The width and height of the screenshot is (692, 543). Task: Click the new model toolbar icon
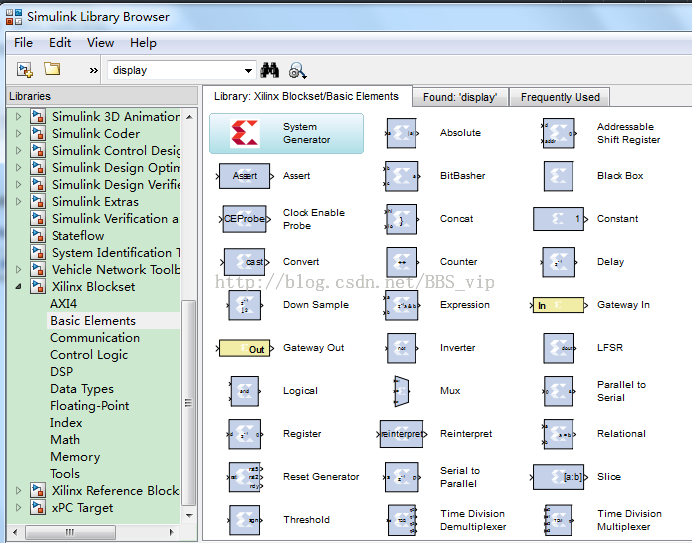[x=25, y=70]
